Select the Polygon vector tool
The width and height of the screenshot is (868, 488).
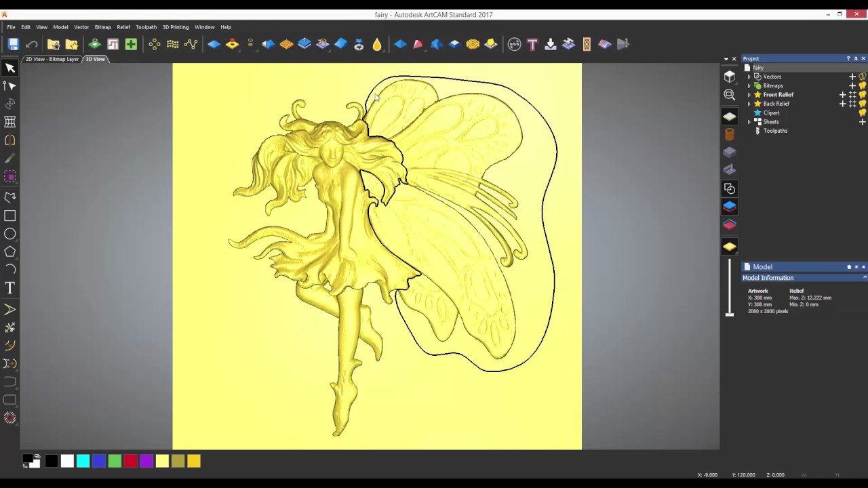10,251
